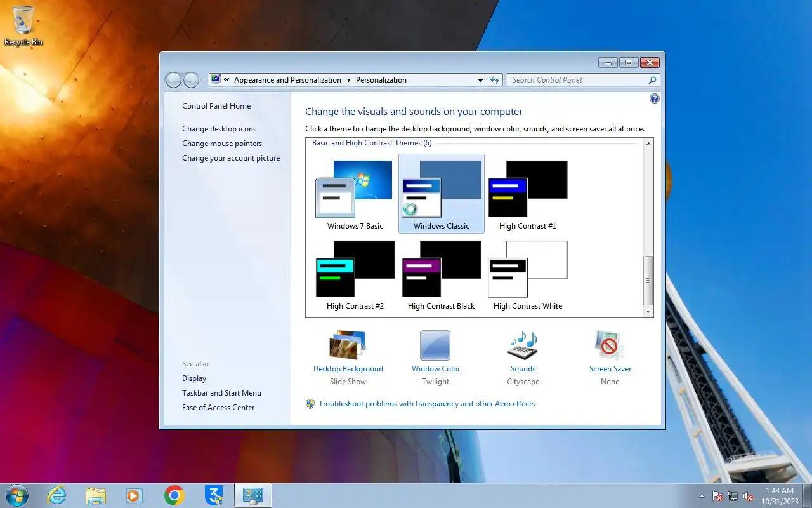Select the High Contrast White theme

(x=528, y=274)
